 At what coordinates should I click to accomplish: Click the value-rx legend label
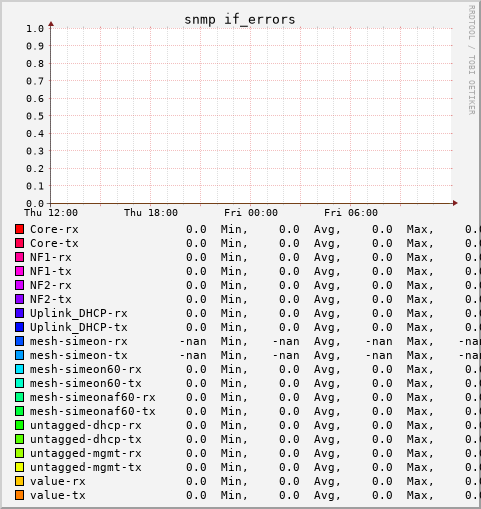click(x=58, y=481)
